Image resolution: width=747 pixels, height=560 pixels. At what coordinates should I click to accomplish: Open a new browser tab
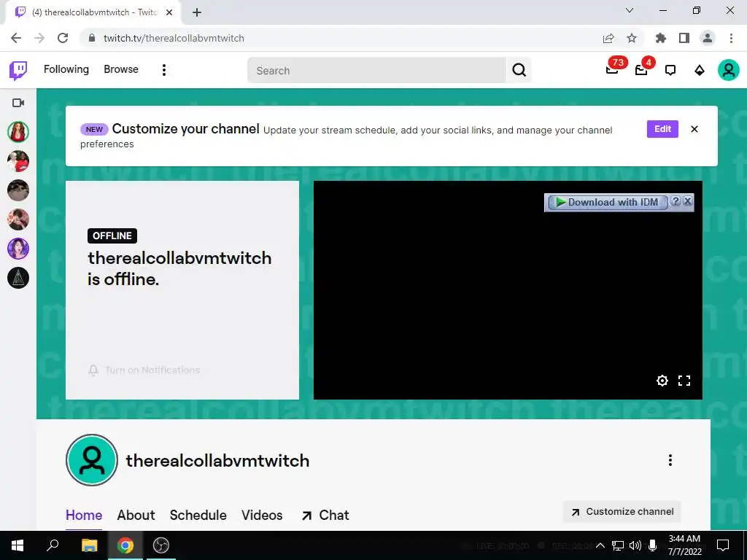[x=197, y=12]
